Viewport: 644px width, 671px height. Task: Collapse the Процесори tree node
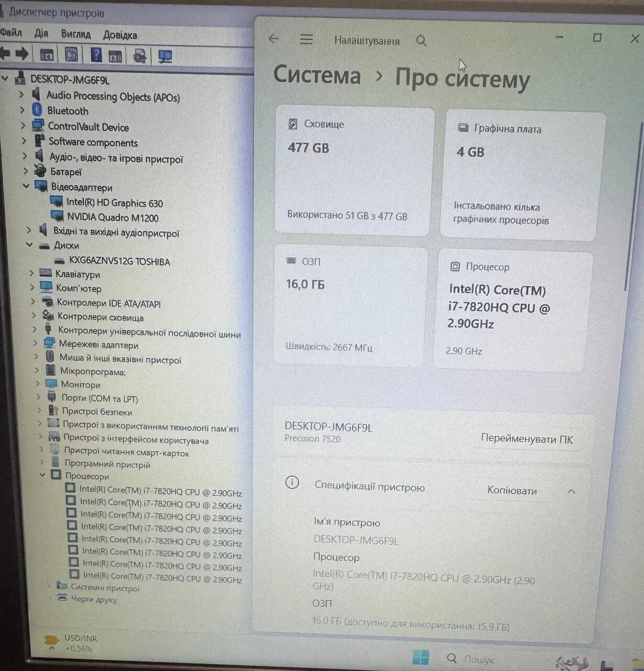point(42,475)
